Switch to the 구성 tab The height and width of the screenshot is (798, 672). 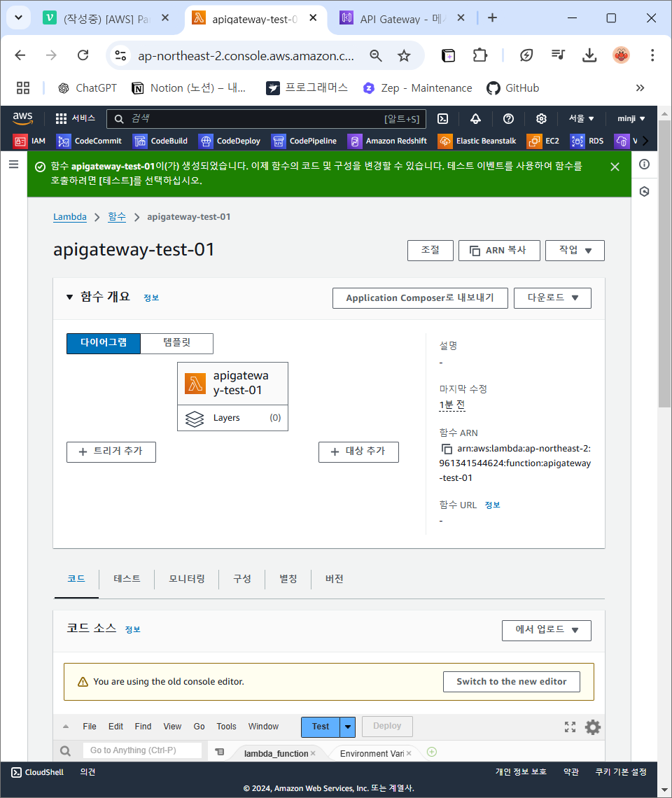click(241, 579)
